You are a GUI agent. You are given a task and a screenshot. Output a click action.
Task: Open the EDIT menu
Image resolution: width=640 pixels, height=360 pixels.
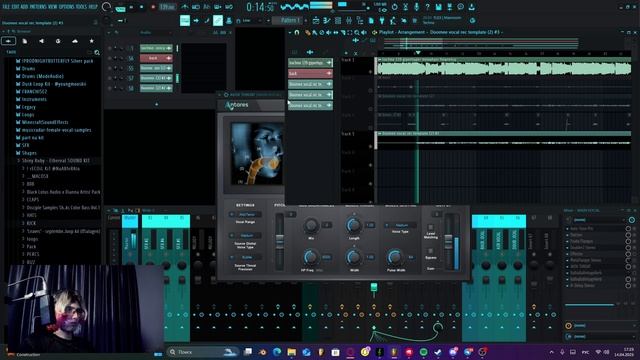16,7
